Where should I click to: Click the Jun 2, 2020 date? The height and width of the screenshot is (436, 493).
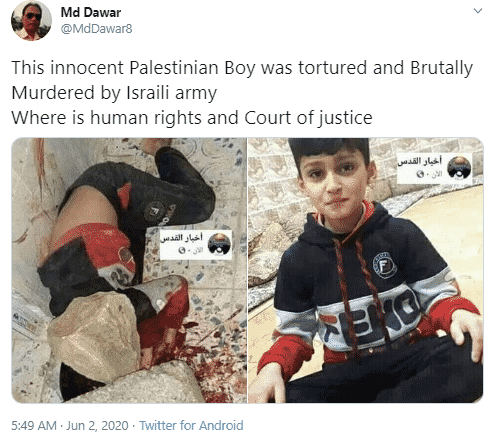(x=97, y=426)
